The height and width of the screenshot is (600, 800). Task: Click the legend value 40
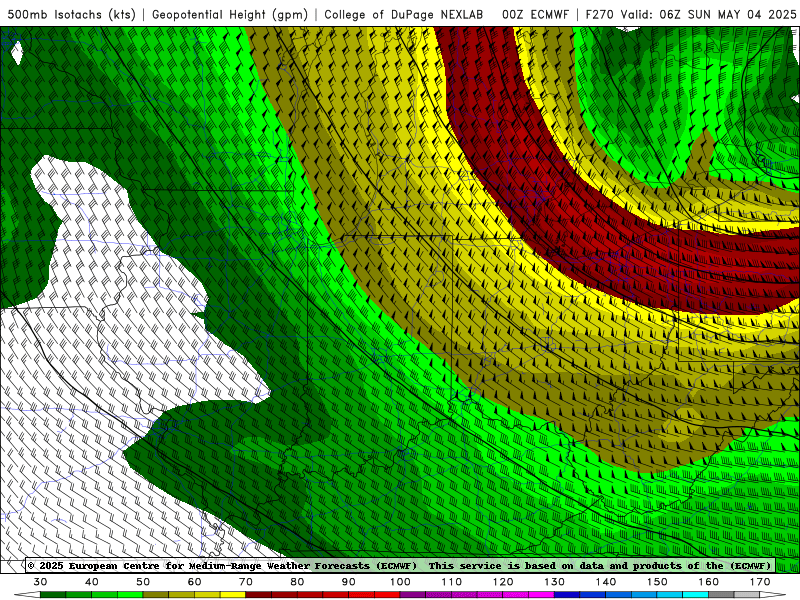92,582
